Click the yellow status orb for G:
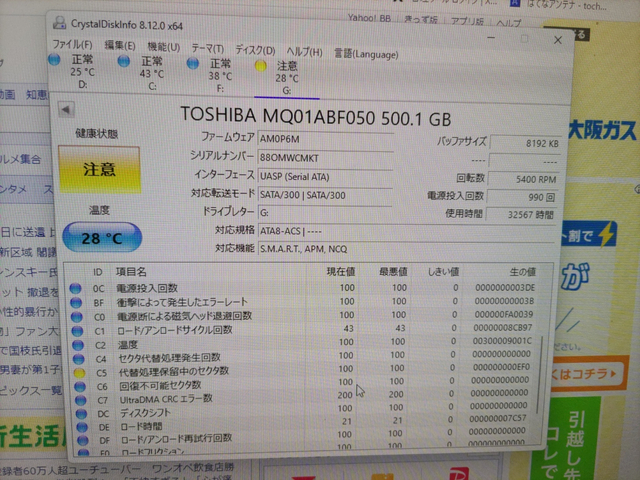Viewport: 640px width, 480px height. 261,66
